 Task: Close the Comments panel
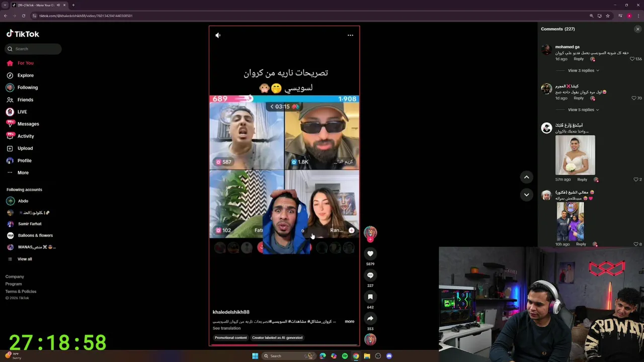click(x=637, y=29)
